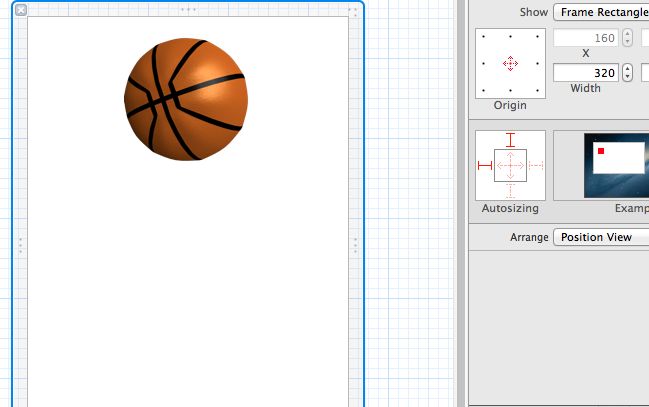Increment the X value with stepper up arrow
The width and height of the screenshot is (649, 407).
(627, 34)
